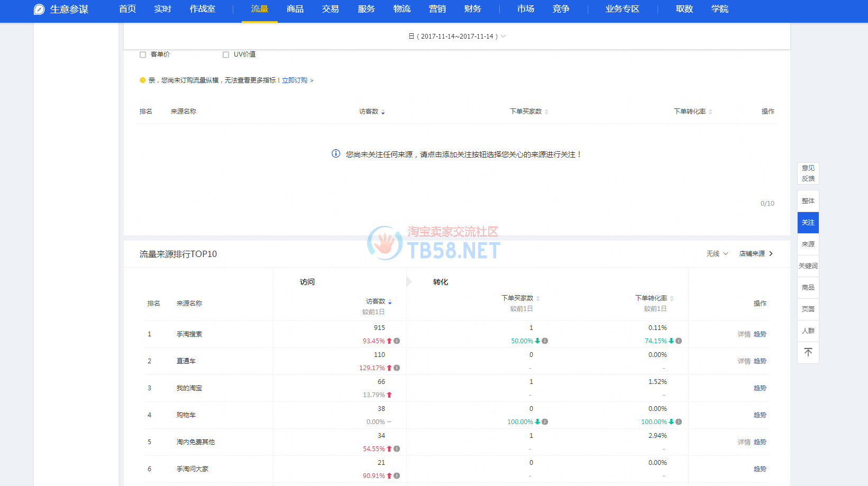Open 详情 for 手淘搜索 row
This screenshot has height=486, width=868.
(744, 334)
